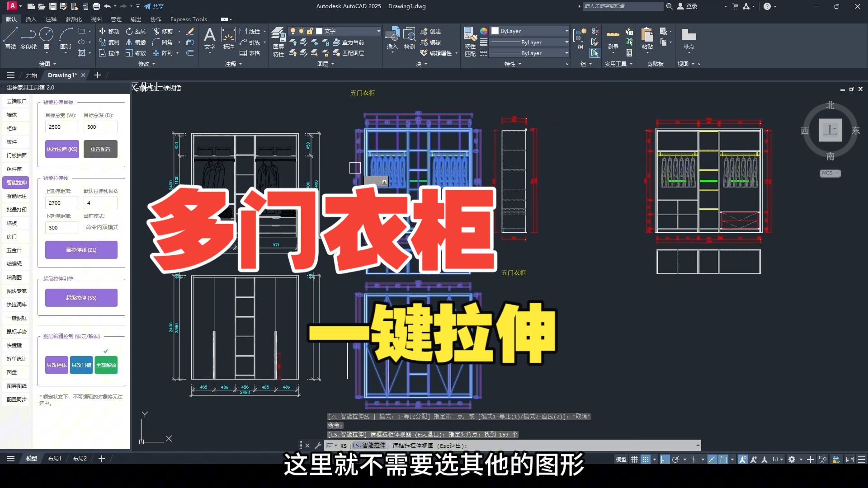Click the Paste (粘贴) icon
This screenshot has height=488, width=868.
tap(647, 39)
